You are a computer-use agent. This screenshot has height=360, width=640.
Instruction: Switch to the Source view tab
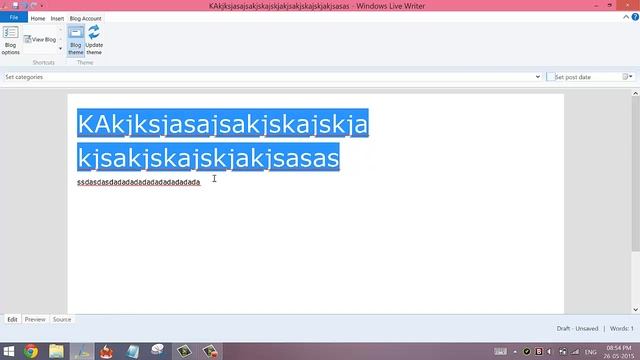click(62, 319)
